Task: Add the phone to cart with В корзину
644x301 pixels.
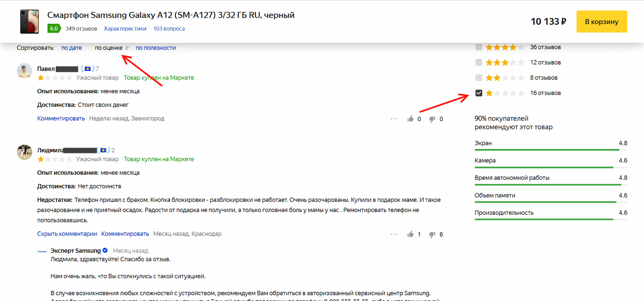Action: click(x=602, y=21)
